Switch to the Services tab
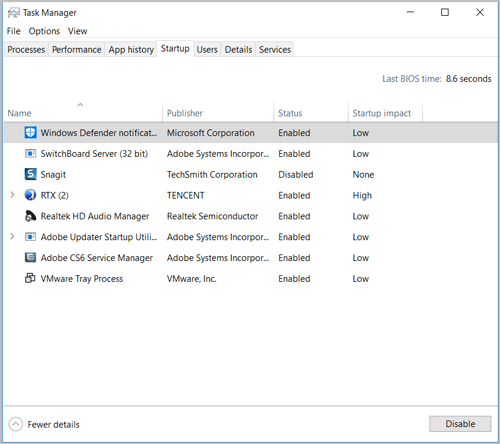Screen dimensions: 500x444 (275, 49)
